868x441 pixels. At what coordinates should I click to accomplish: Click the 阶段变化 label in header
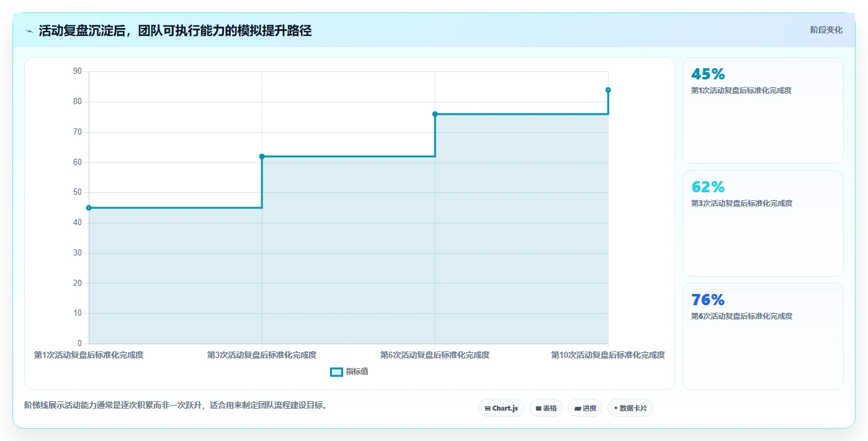(x=826, y=30)
